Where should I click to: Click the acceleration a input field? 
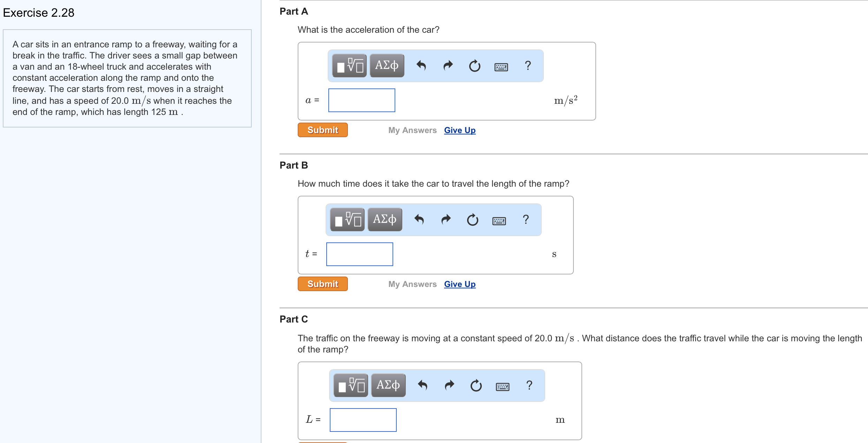tap(361, 100)
